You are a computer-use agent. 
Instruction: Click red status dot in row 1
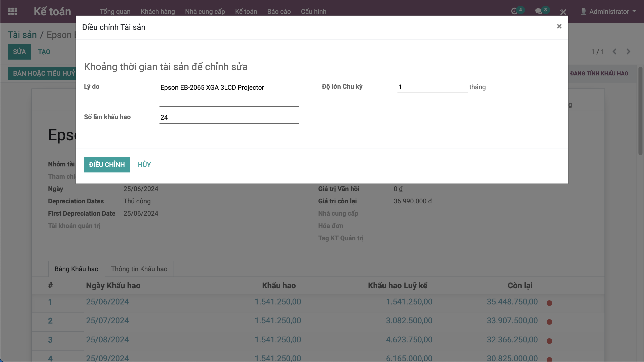click(x=549, y=303)
